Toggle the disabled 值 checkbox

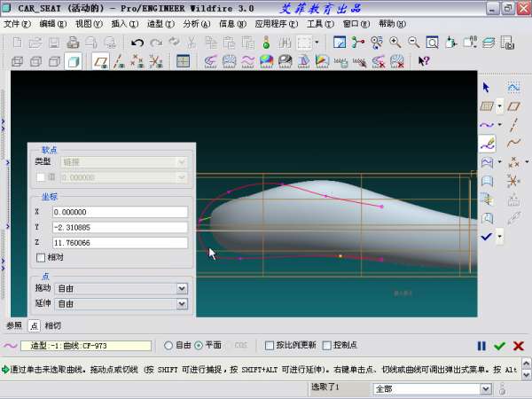pyautogui.click(x=41, y=177)
